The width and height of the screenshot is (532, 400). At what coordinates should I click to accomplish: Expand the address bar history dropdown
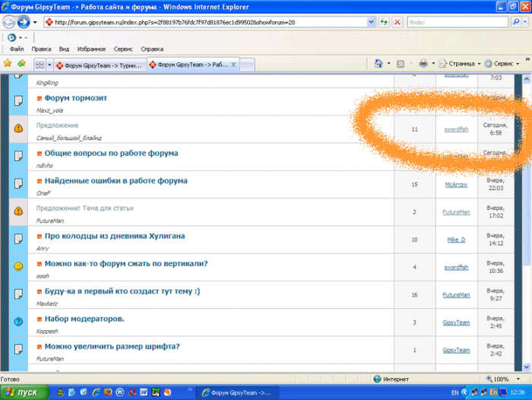coord(371,22)
